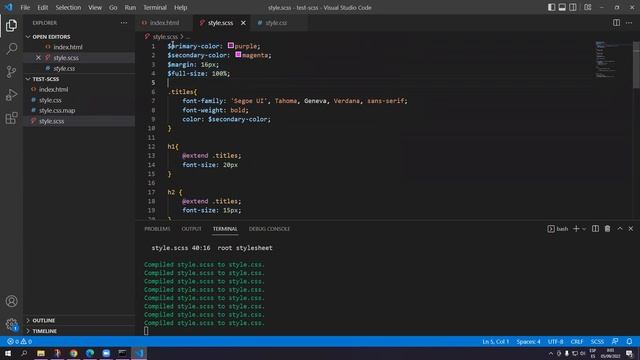Image resolution: width=640 pixels, height=360 pixels.
Task: Change language mode SCSS status
Action: click(x=597, y=342)
